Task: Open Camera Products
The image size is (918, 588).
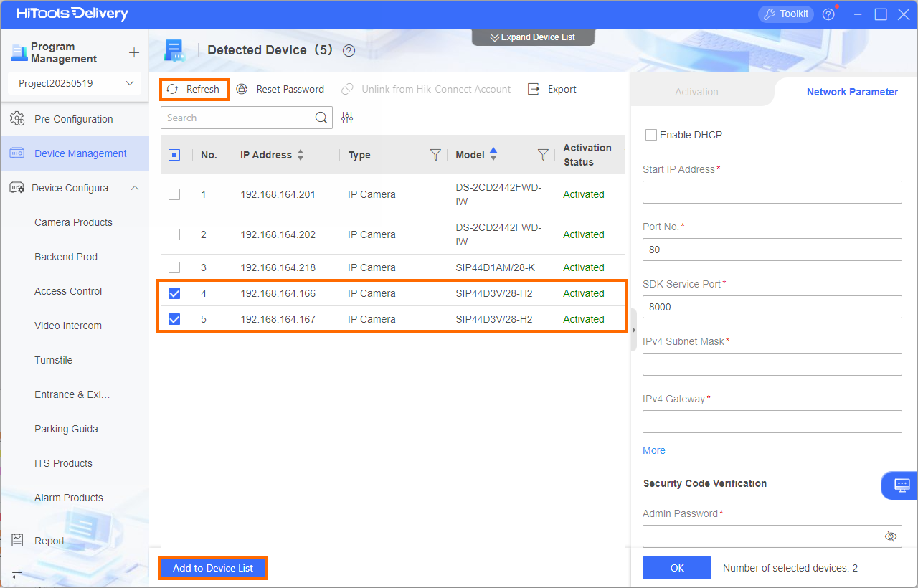Action: click(73, 222)
